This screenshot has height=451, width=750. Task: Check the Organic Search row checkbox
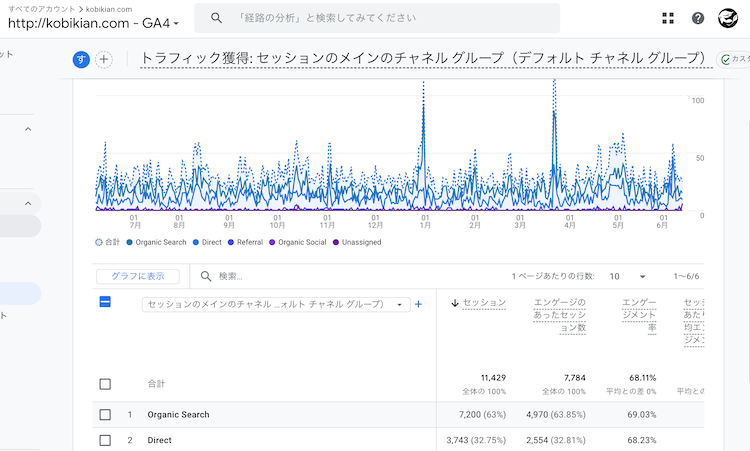(105, 415)
